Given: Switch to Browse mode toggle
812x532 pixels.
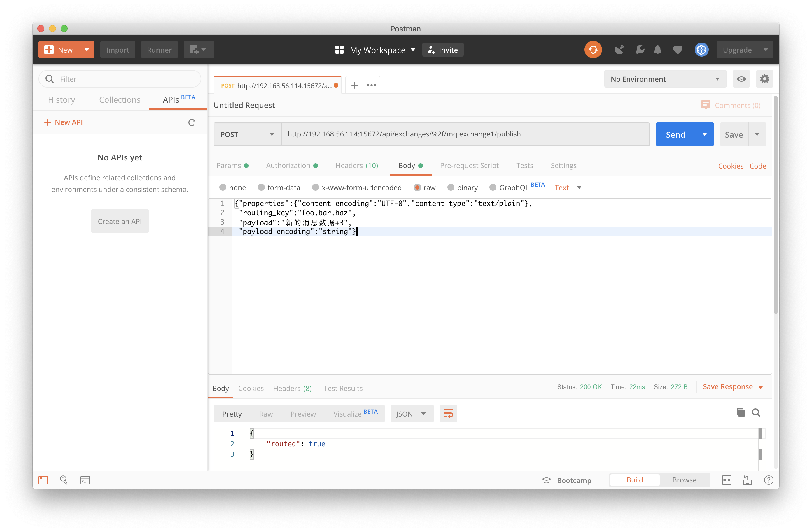Looking at the screenshot, I should [684, 480].
